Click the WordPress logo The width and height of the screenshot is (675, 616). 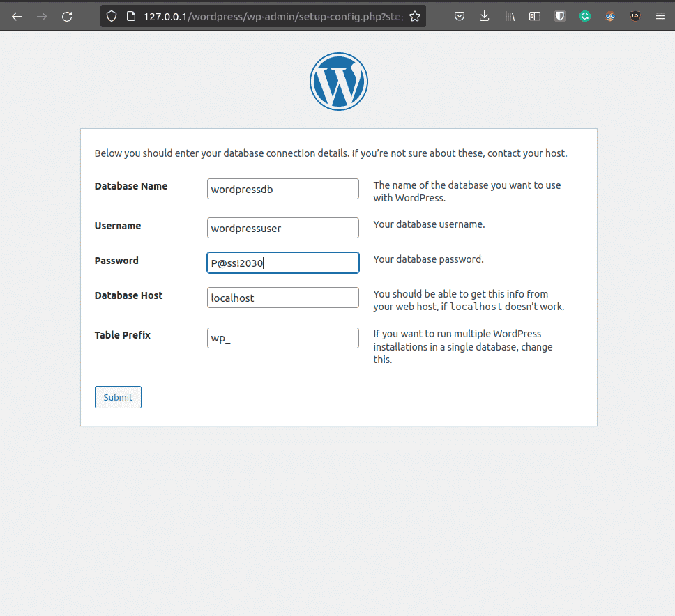click(x=339, y=82)
